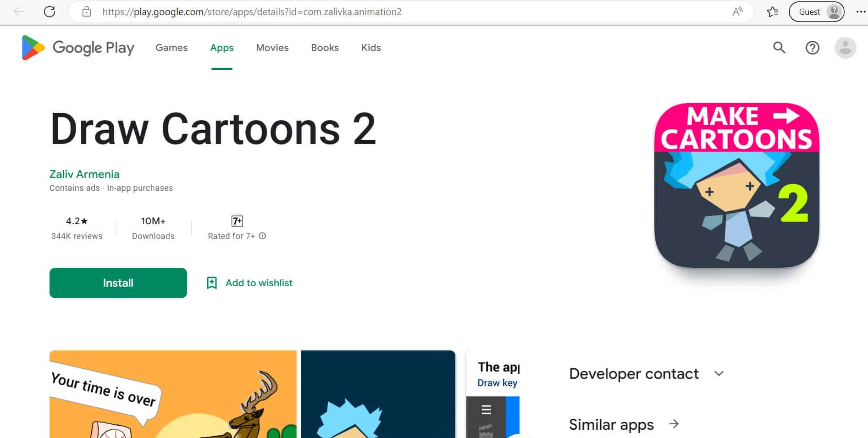Screen dimensions: 868x438
Task: Click the Similar apps heading
Action: [x=611, y=425]
